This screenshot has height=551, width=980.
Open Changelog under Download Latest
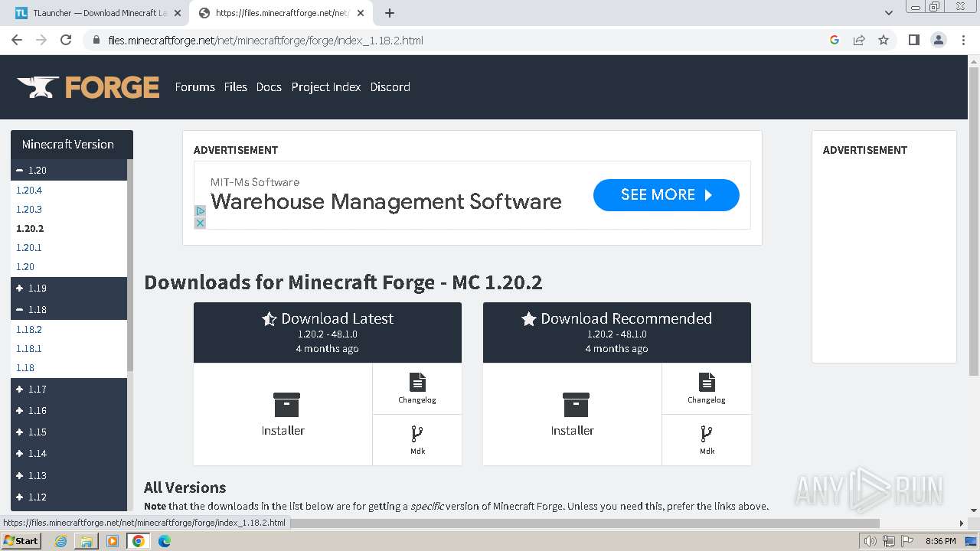point(417,389)
